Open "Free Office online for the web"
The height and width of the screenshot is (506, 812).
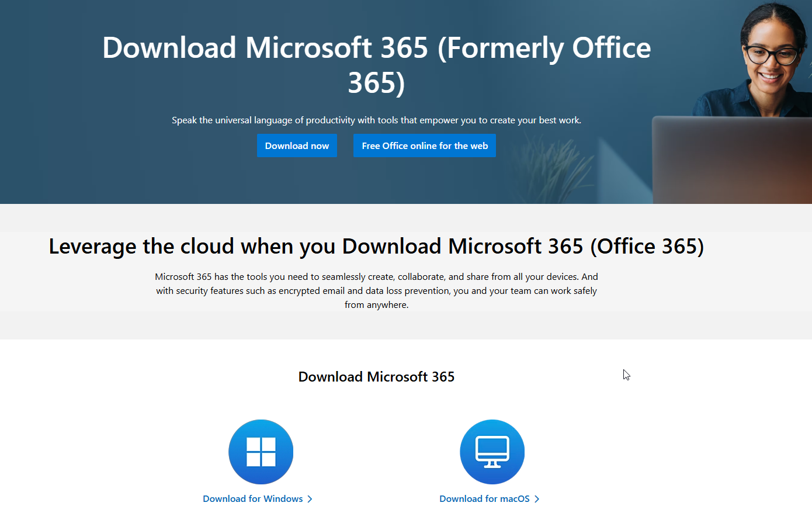coord(425,145)
